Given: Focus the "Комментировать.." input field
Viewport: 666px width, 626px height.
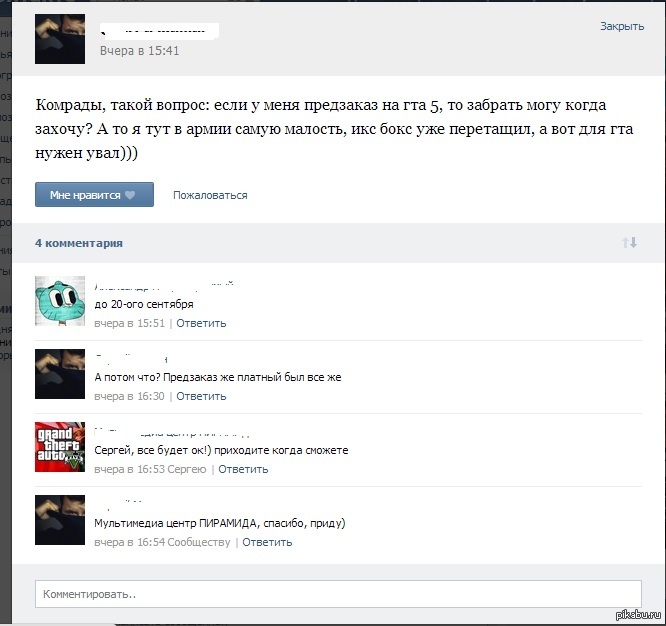Looking at the screenshot, I should (x=339, y=593).
